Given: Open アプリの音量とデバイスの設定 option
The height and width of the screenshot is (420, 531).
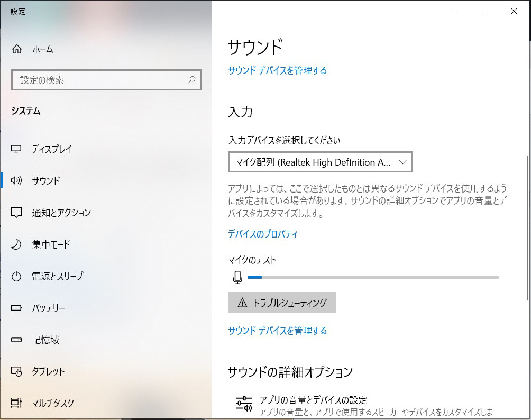Looking at the screenshot, I should coord(313,400).
